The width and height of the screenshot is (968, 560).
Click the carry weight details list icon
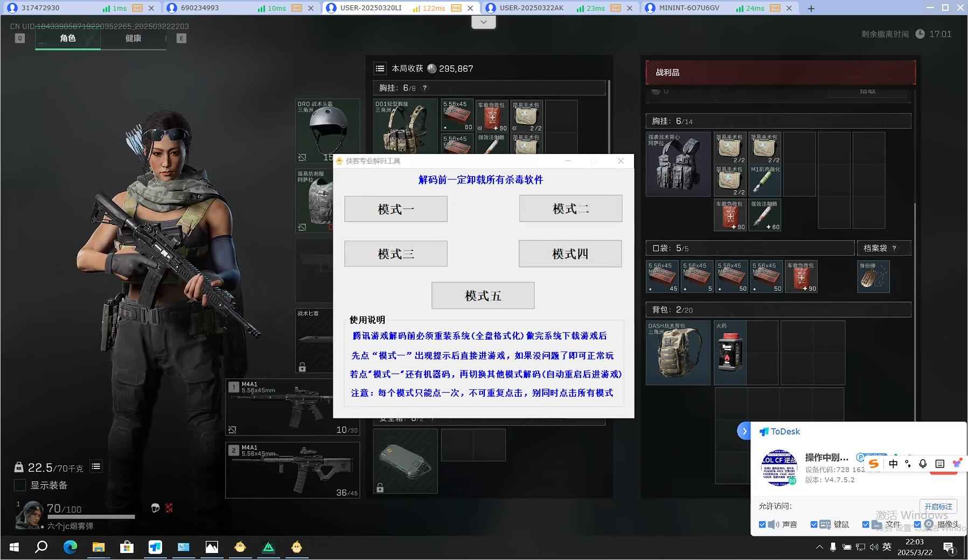tap(96, 467)
